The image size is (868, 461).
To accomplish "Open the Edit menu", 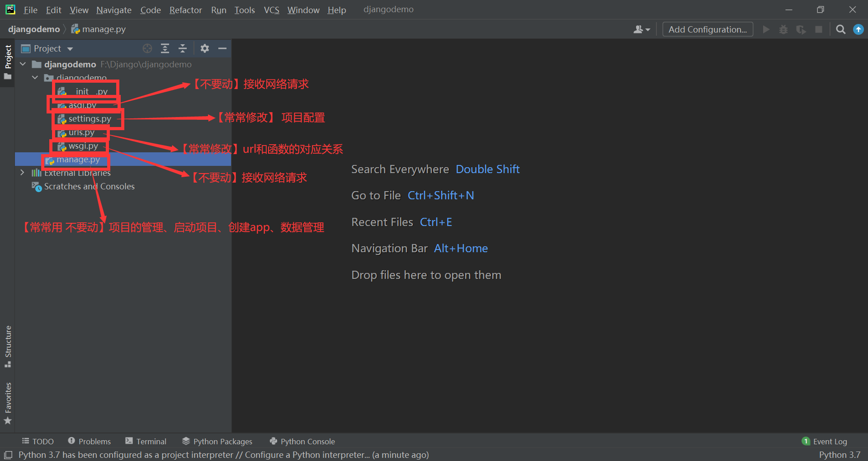I will point(53,10).
